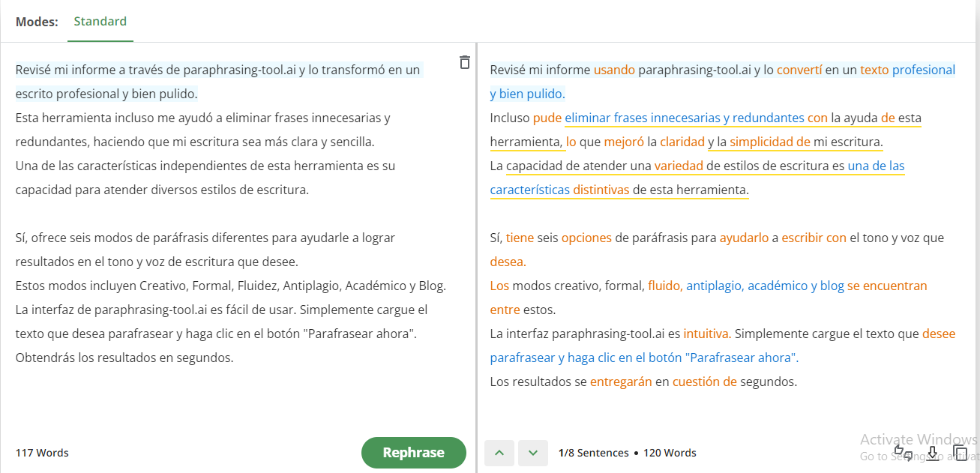Click input sentence "Obtendrás los resultados en segundos."
This screenshot has width=980, height=473.
(x=124, y=358)
